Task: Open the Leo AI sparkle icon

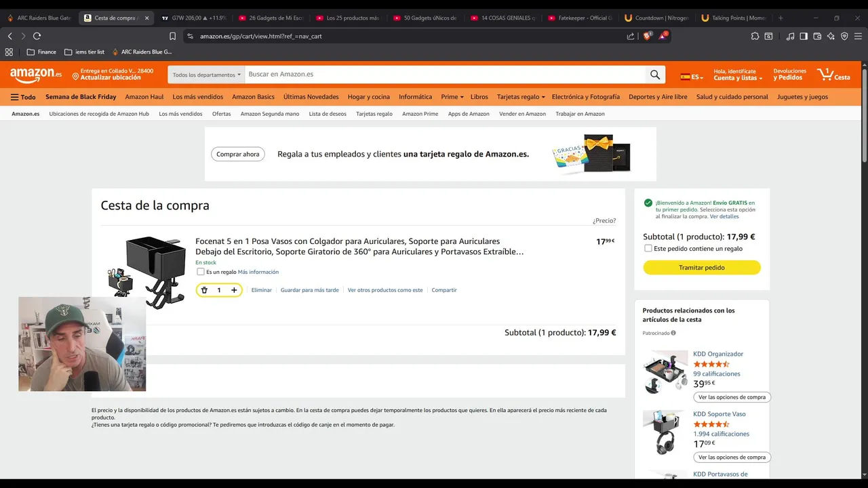Action: coord(831,36)
